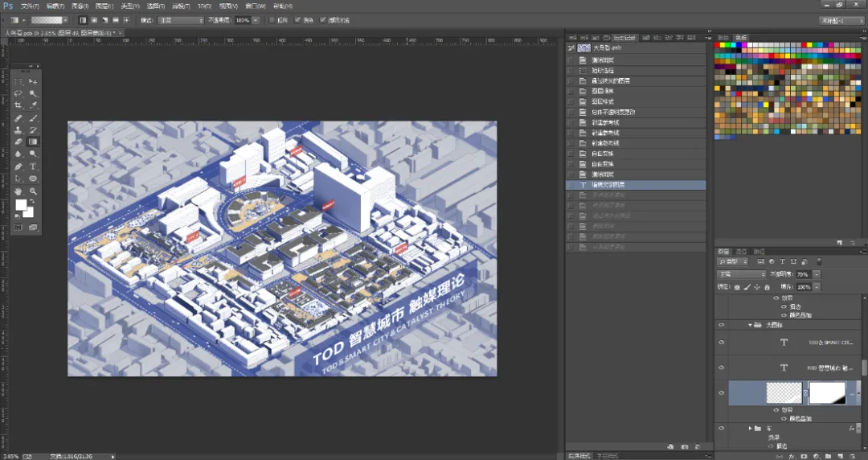Open the layer opacity 70% dropdown arrow
Screen dimensions: 868x460
[x=817, y=274]
